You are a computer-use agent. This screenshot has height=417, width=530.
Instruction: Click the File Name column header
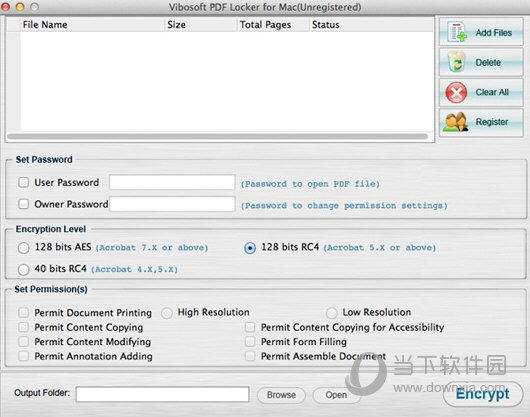point(92,25)
